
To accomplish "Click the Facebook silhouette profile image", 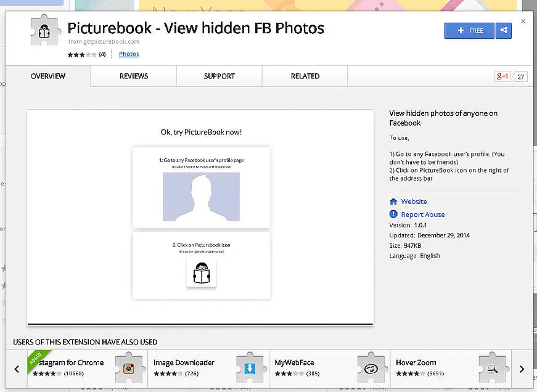I will [x=202, y=197].
